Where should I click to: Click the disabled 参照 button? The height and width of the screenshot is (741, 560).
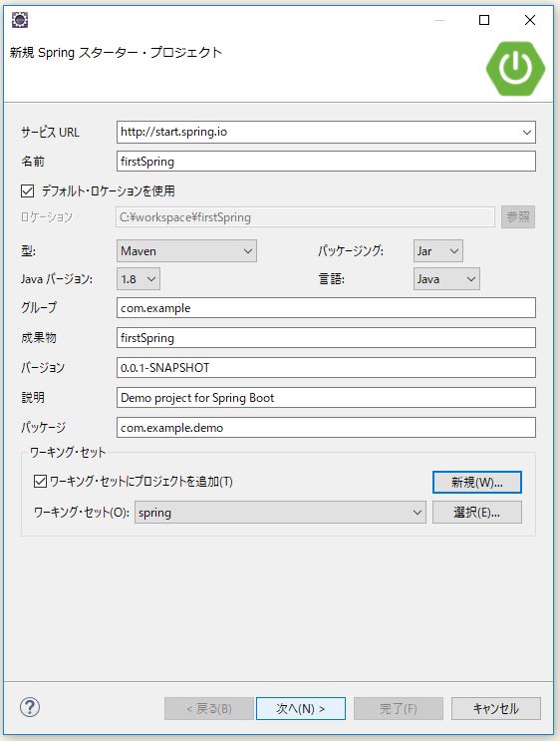coord(518,216)
